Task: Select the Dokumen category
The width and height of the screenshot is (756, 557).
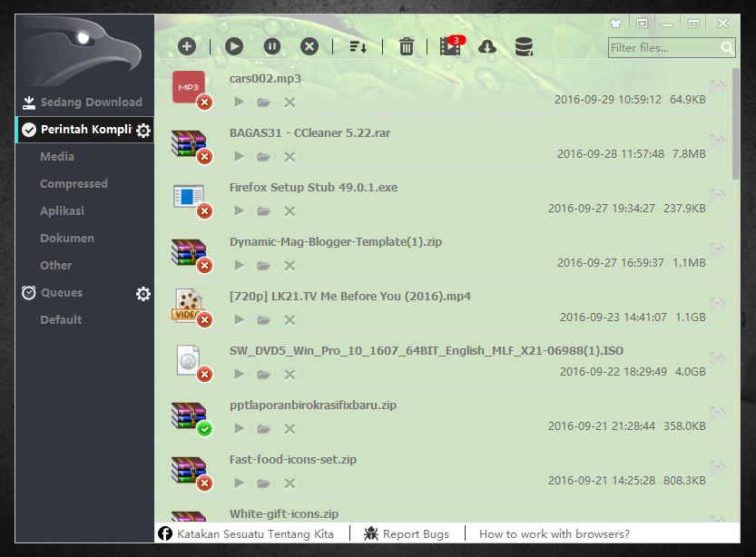Action: [67, 238]
